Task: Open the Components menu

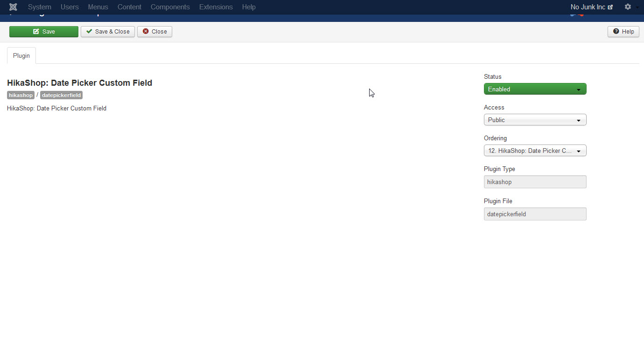Action: click(x=170, y=7)
